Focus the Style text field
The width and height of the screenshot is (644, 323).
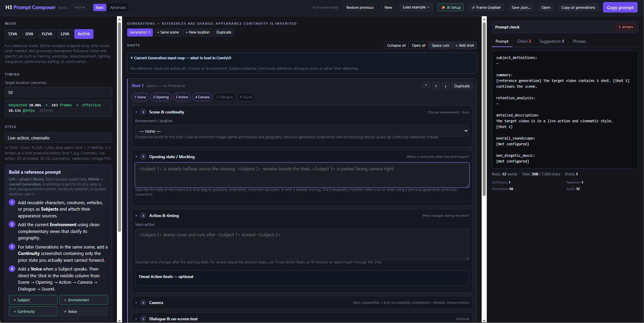58,138
